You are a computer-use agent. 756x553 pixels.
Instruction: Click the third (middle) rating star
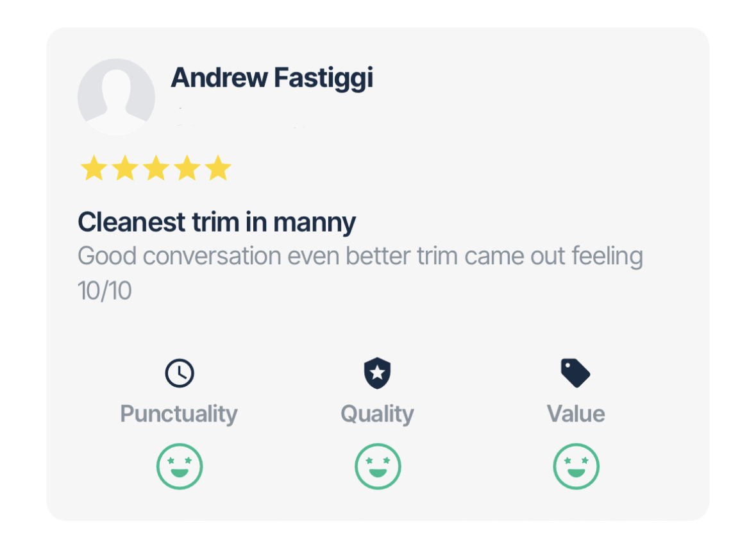(156, 168)
